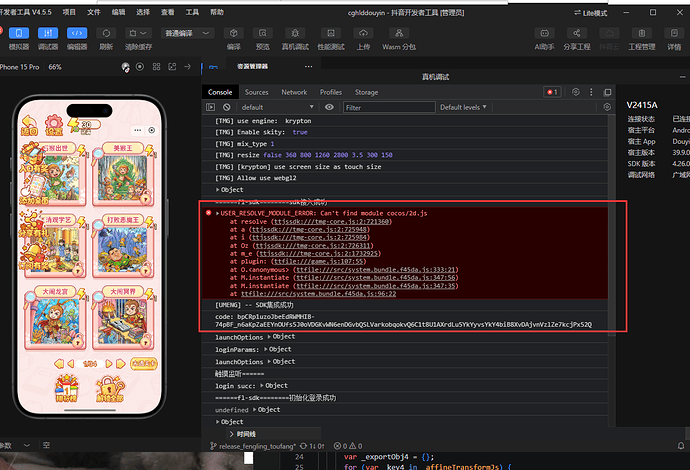Expand the 时间线 timeline section
This screenshot has width=690, height=470.
click(242, 434)
